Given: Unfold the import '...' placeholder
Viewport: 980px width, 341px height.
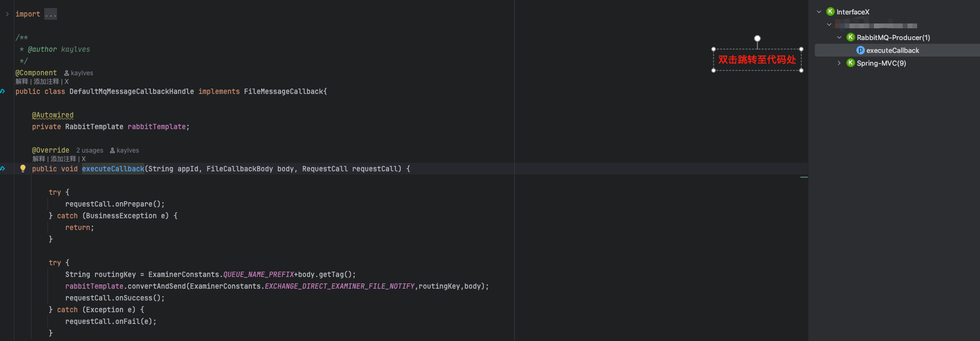Looking at the screenshot, I should 51,14.
